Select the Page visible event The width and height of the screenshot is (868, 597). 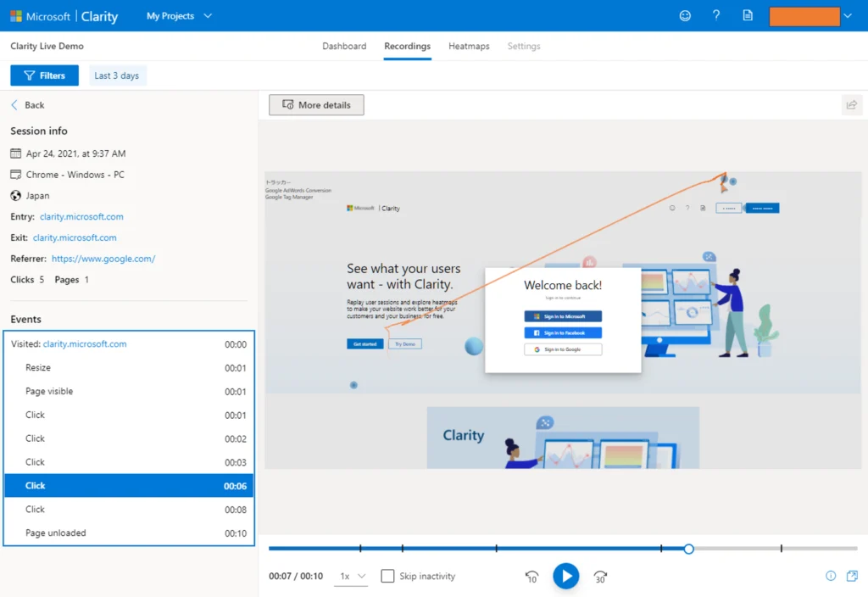(129, 392)
